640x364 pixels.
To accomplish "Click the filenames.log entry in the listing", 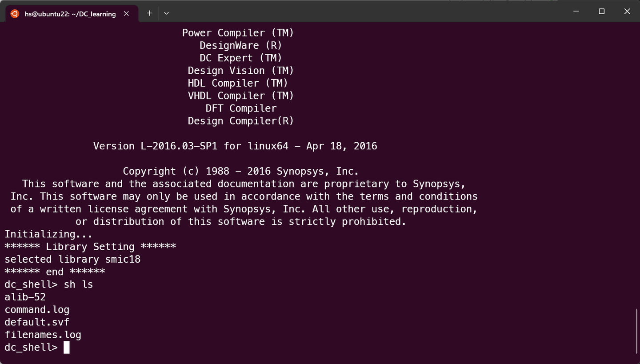I will coord(43,335).
